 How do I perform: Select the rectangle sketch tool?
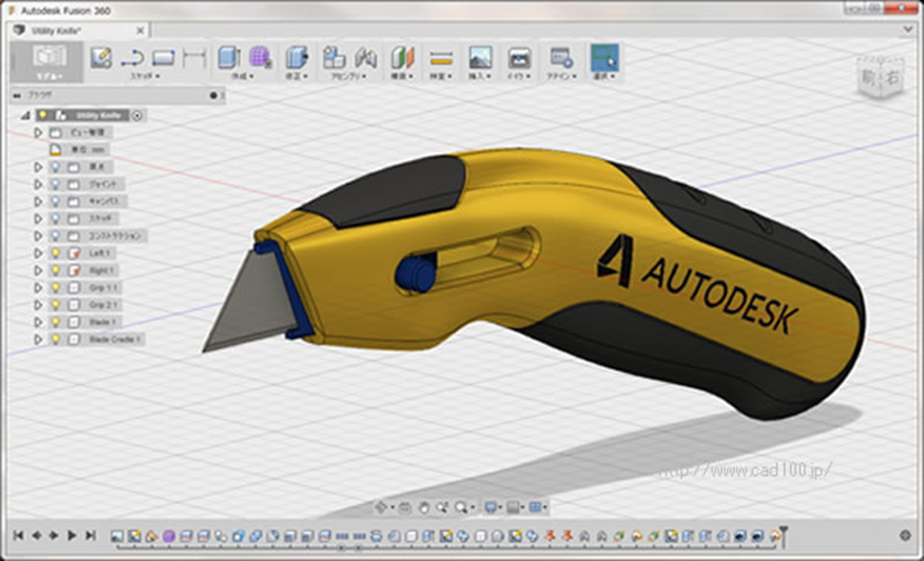(x=164, y=58)
